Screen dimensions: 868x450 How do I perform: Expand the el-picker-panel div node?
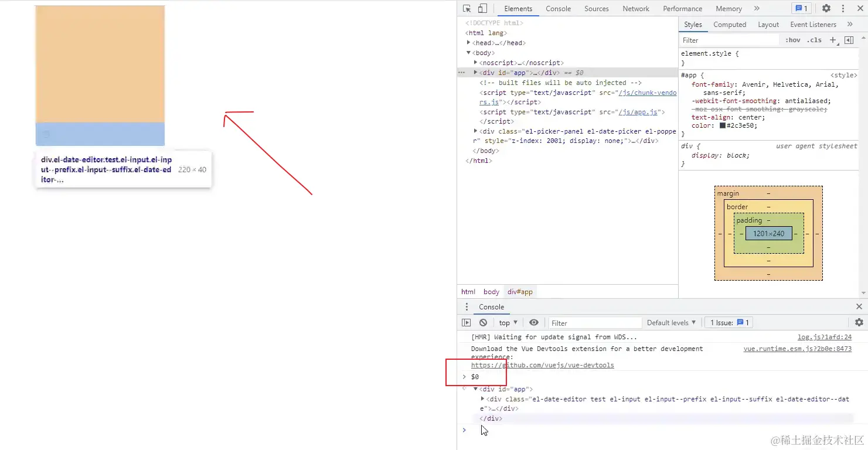(x=475, y=131)
